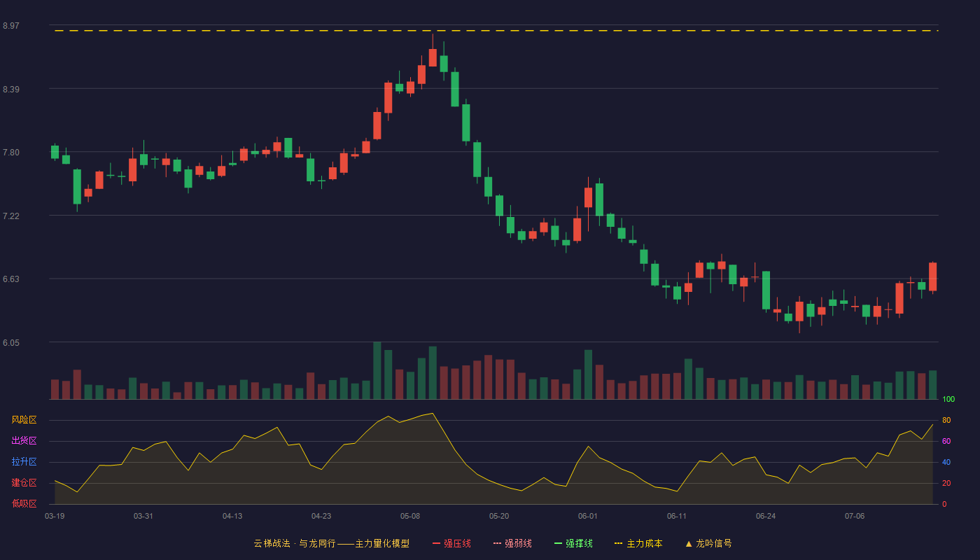
Task: Click the 06-24 date label
Action: (x=766, y=516)
